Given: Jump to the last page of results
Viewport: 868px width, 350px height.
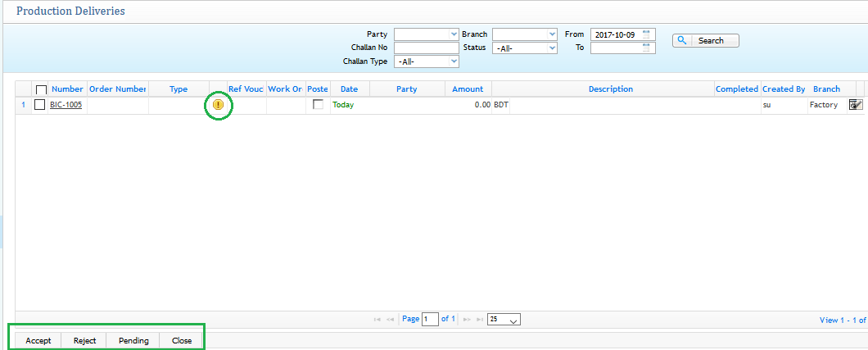Looking at the screenshot, I should coord(479,319).
